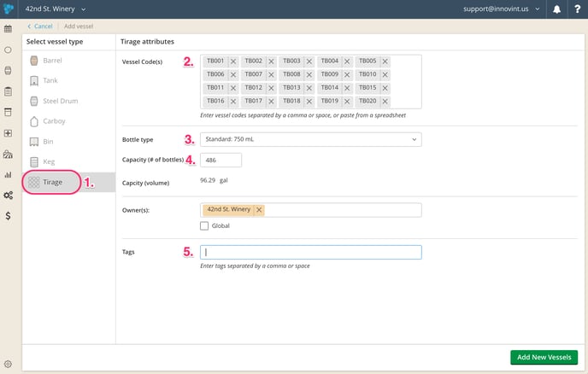This screenshot has width=588, height=374.
Task: Click the clipboard icon in the sidebar
Action: tap(8, 91)
